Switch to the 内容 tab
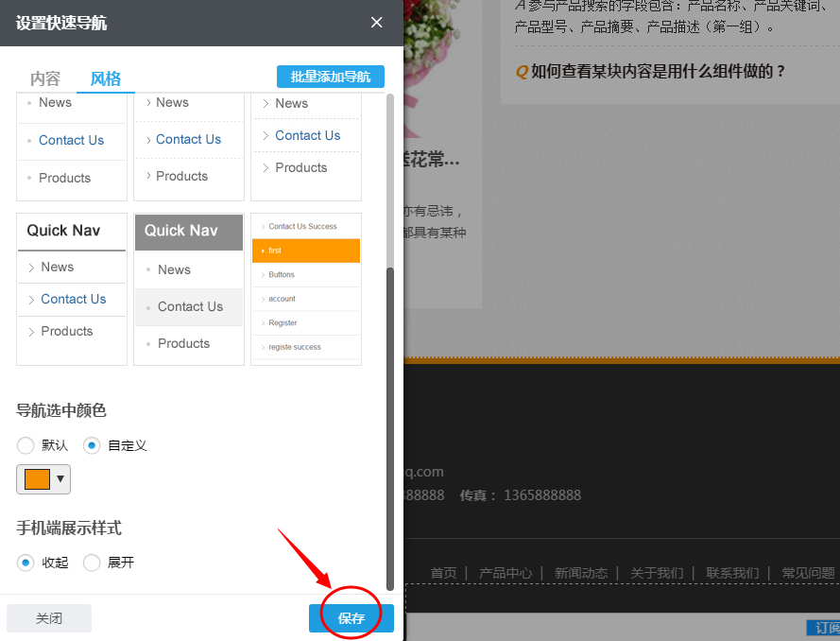 [44, 78]
